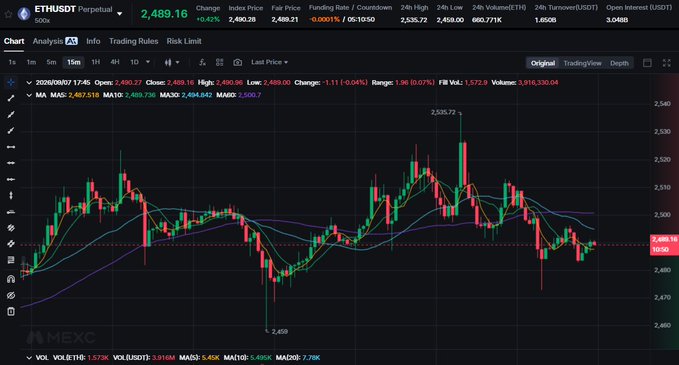The width and height of the screenshot is (679, 365).
Task: Delete all drawings with trash icon
Action: [x=11, y=311]
